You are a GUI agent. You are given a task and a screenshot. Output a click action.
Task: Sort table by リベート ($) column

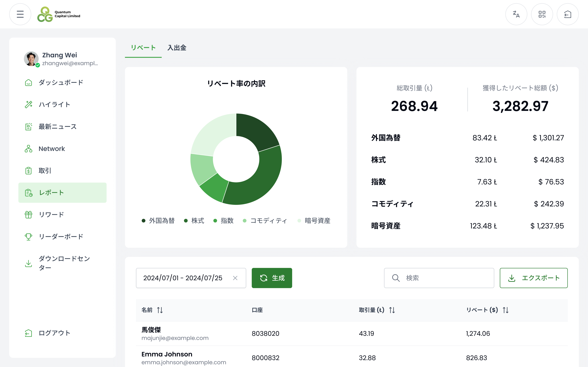pyautogui.click(x=505, y=310)
